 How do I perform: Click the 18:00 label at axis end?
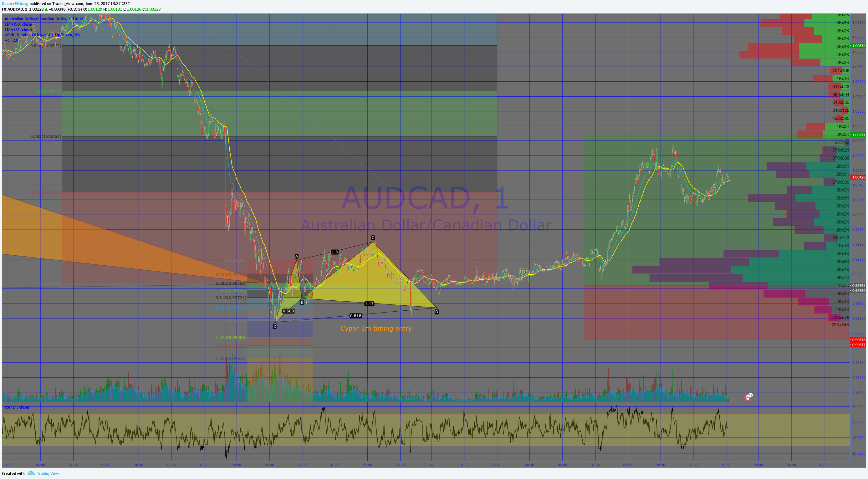pos(824,465)
